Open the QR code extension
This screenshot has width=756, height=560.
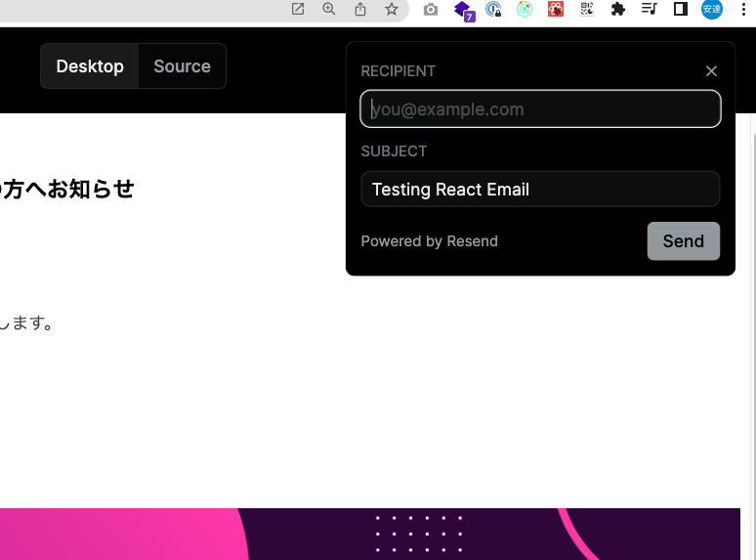pyautogui.click(x=587, y=9)
